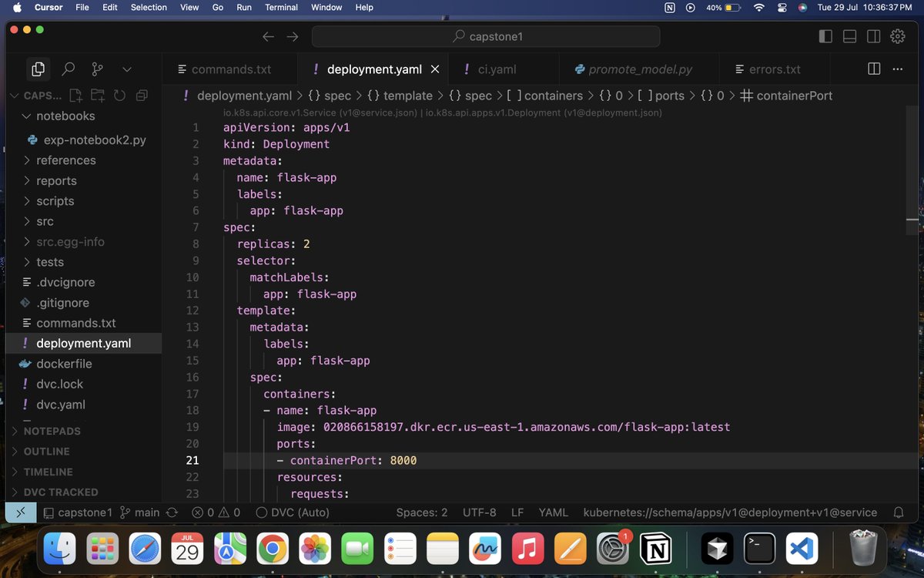Open the .dvcignore file
The image size is (924, 578).
click(x=84, y=282)
